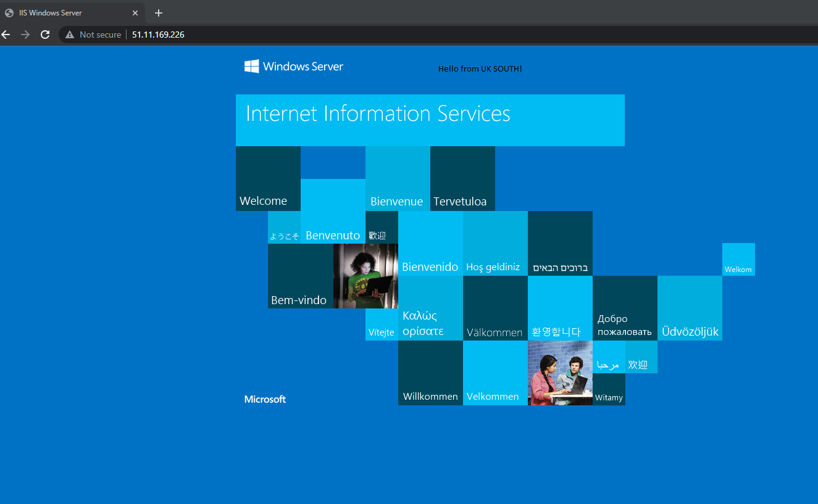Screen dimensions: 818x504
Task: Click the photo of two people with laptop
Action: (560, 373)
